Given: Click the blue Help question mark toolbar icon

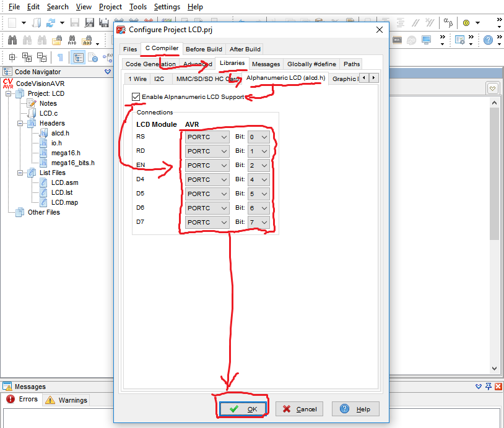Looking at the screenshot, I should [489, 40].
